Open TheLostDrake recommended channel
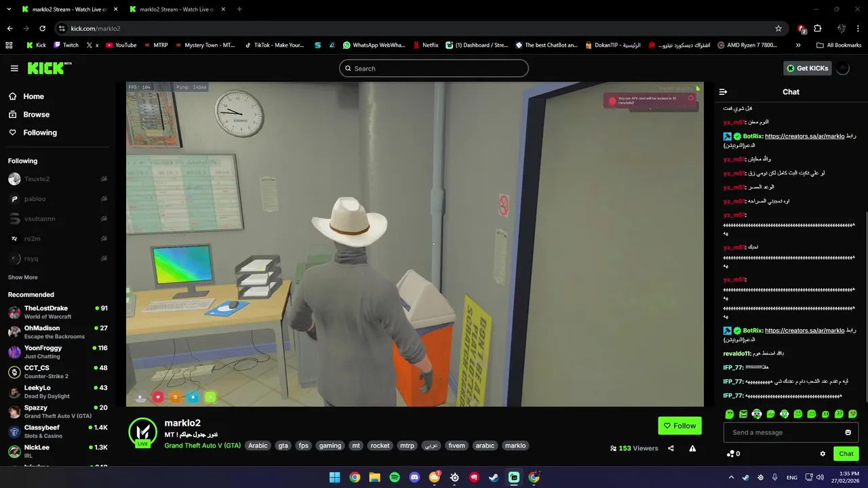This screenshot has height=488, width=868. (58, 312)
